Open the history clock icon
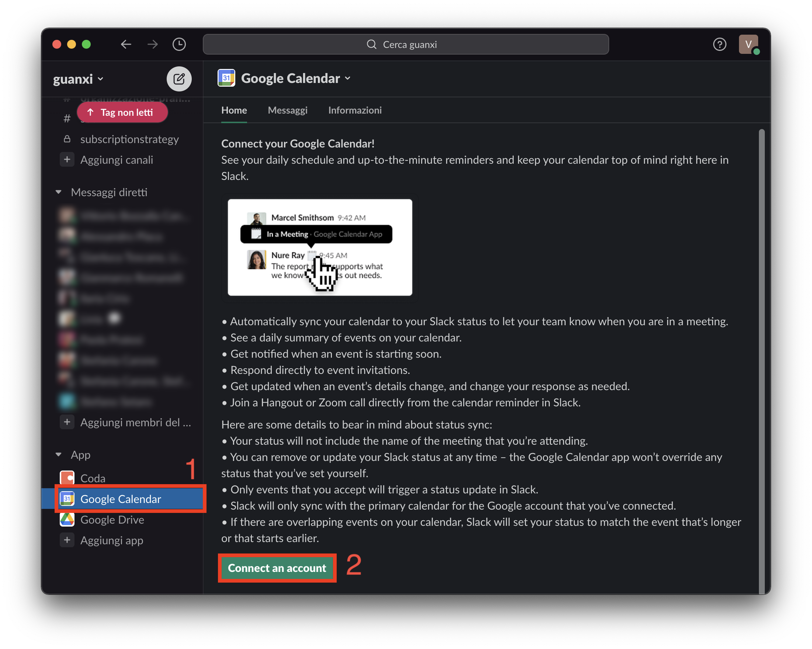The width and height of the screenshot is (812, 649). point(179,45)
